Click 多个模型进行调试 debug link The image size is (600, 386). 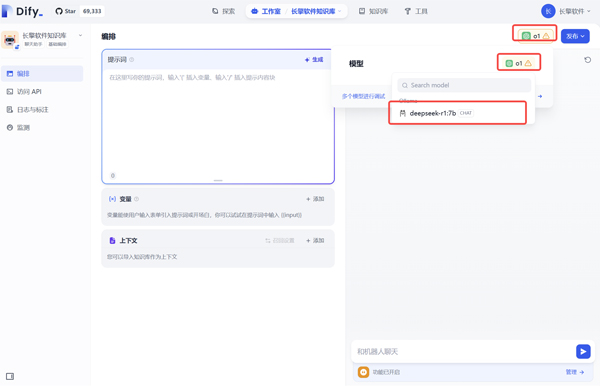coord(363,96)
